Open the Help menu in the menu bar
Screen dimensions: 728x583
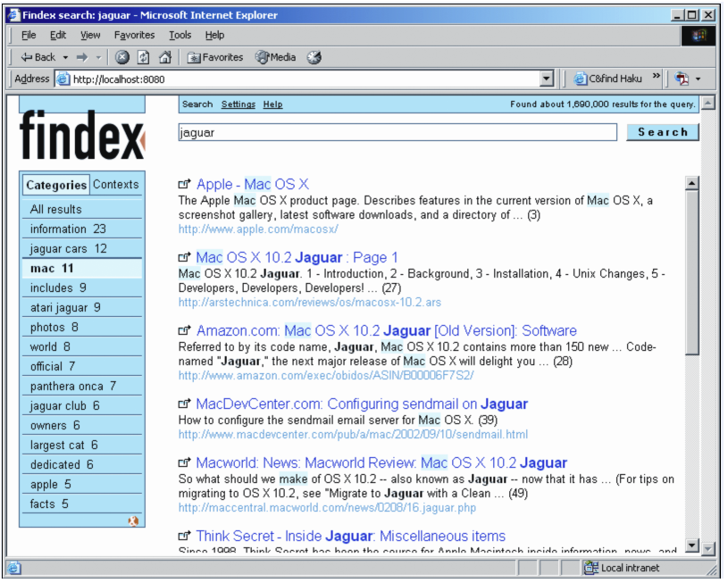tap(214, 36)
